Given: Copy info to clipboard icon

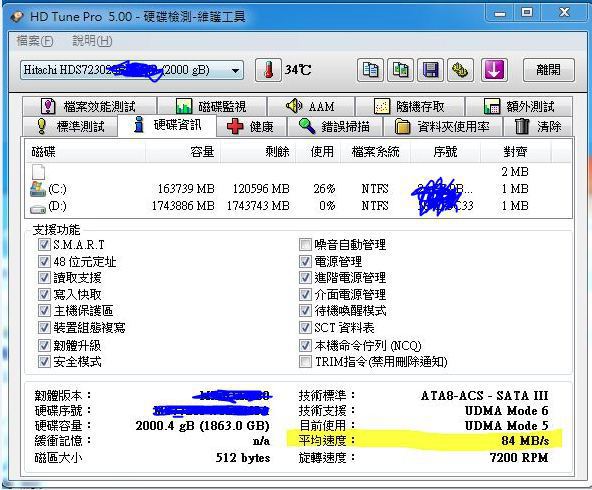Looking at the screenshot, I should pos(370,70).
